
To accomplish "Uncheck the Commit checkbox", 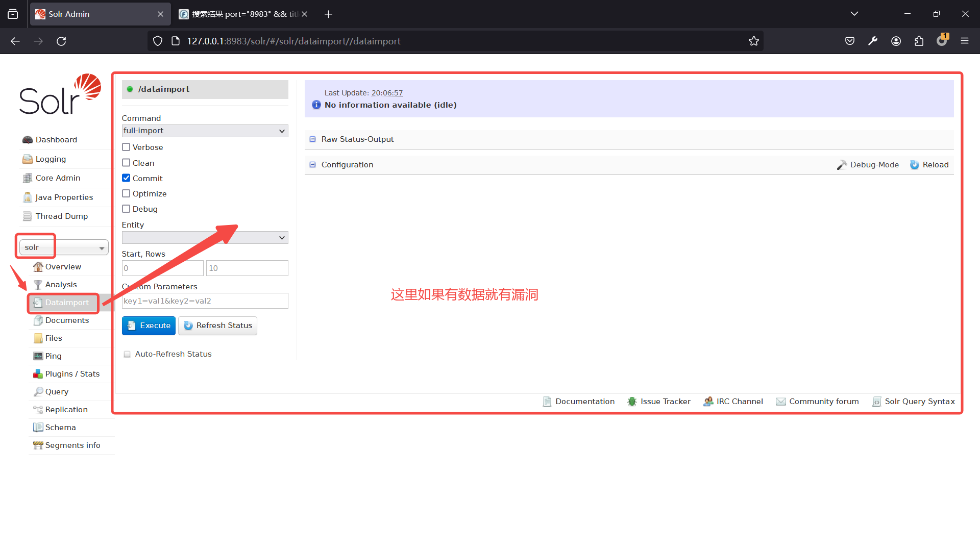I will point(126,178).
